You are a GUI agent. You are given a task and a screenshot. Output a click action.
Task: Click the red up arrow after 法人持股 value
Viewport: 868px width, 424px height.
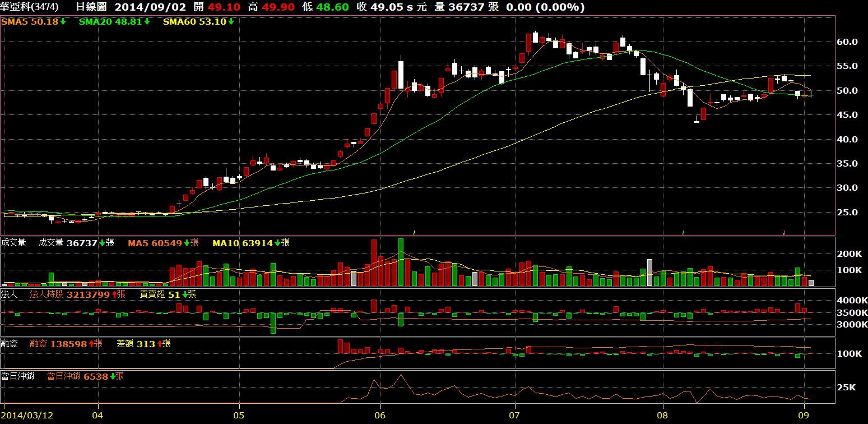click(114, 294)
